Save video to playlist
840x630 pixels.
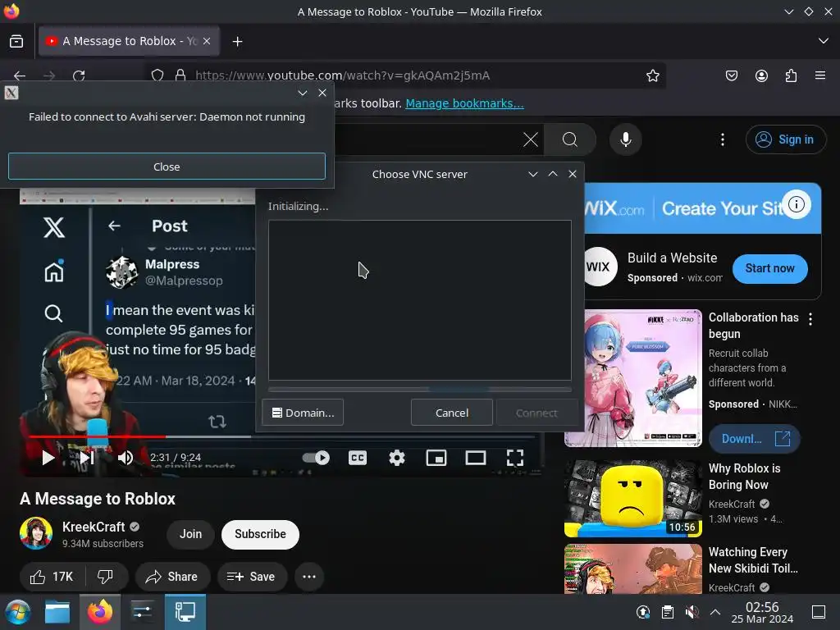pos(253,577)
